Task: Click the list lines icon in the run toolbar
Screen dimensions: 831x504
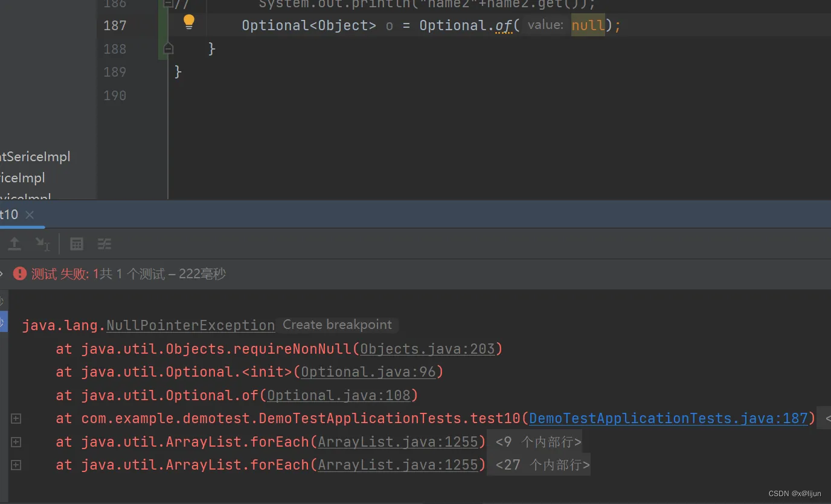Action: tap(104, 244)
